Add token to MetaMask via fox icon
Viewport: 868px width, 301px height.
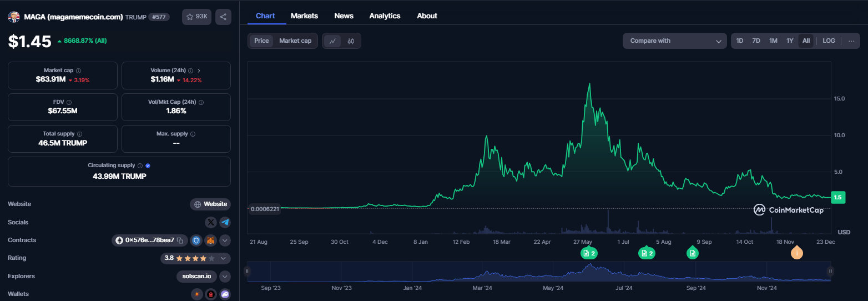point(211,240)
